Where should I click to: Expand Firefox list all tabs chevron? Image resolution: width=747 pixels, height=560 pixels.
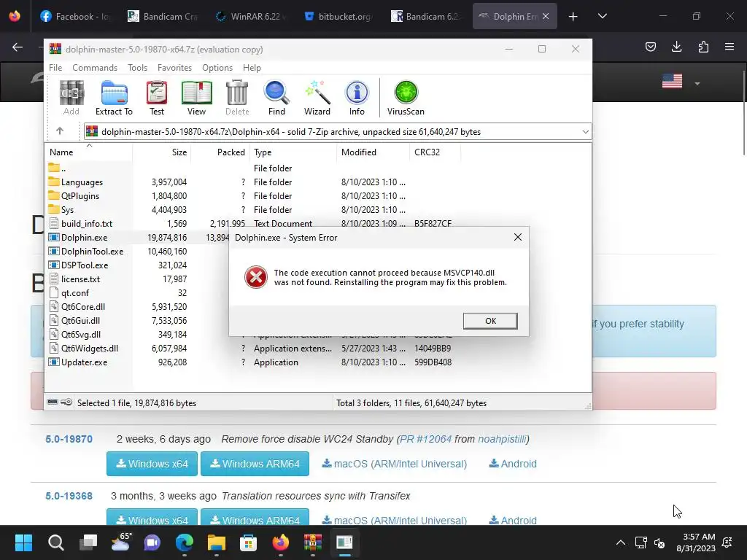point(602,16)
